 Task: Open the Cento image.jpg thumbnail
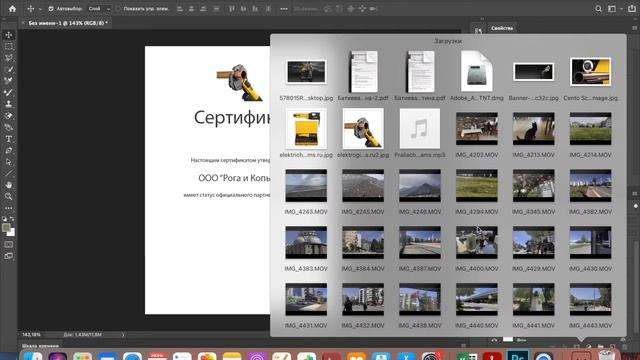(x=591, y=72)
